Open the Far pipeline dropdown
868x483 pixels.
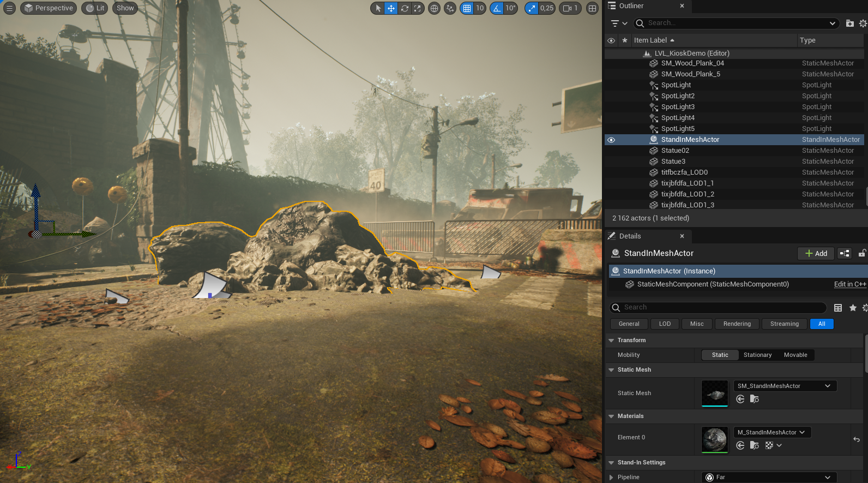tap(769, 478)
